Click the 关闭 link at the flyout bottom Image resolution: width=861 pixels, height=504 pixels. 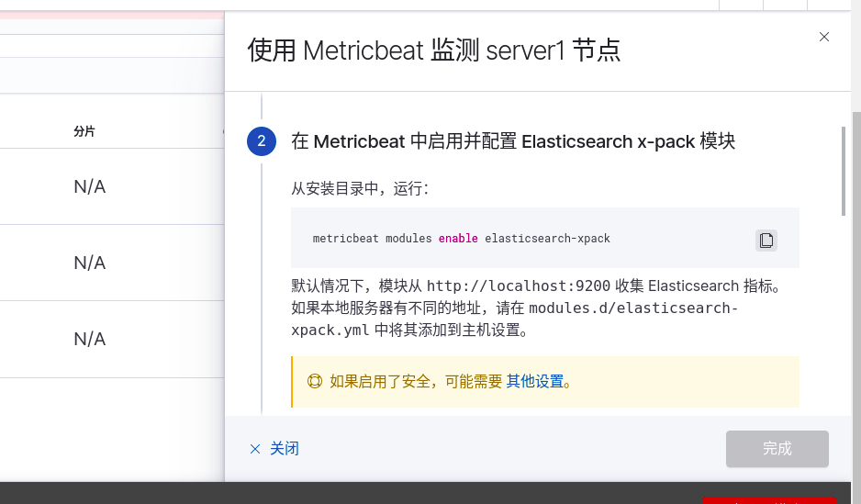(274, 449)
